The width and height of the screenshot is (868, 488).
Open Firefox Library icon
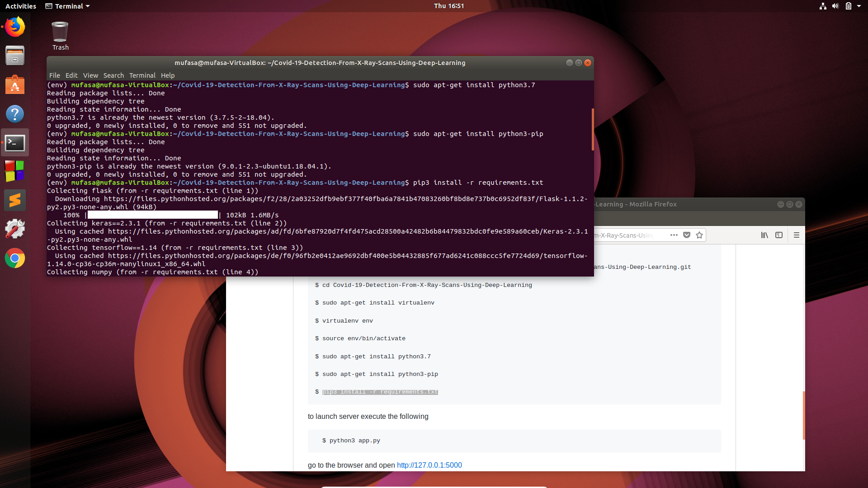point(764,235)
